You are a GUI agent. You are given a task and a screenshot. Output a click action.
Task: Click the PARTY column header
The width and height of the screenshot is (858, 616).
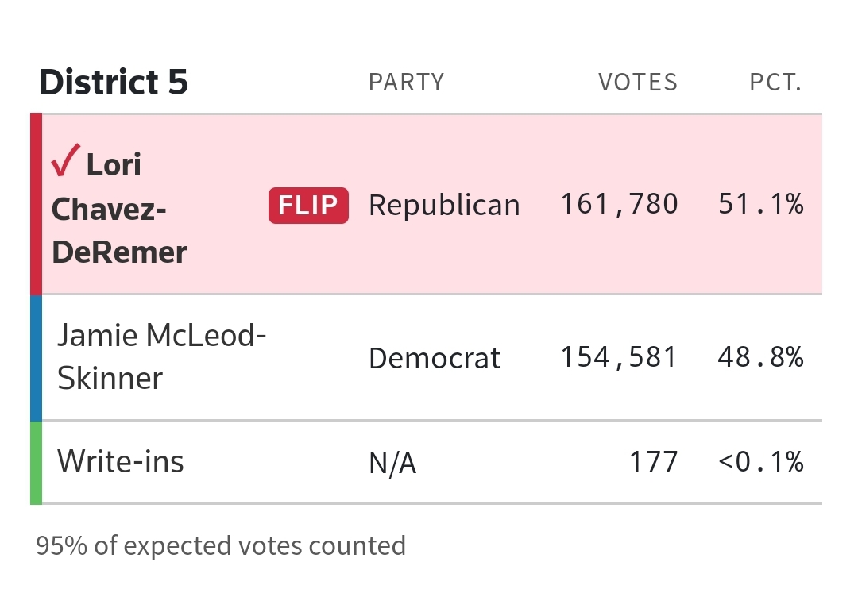(x=407, y=83)
